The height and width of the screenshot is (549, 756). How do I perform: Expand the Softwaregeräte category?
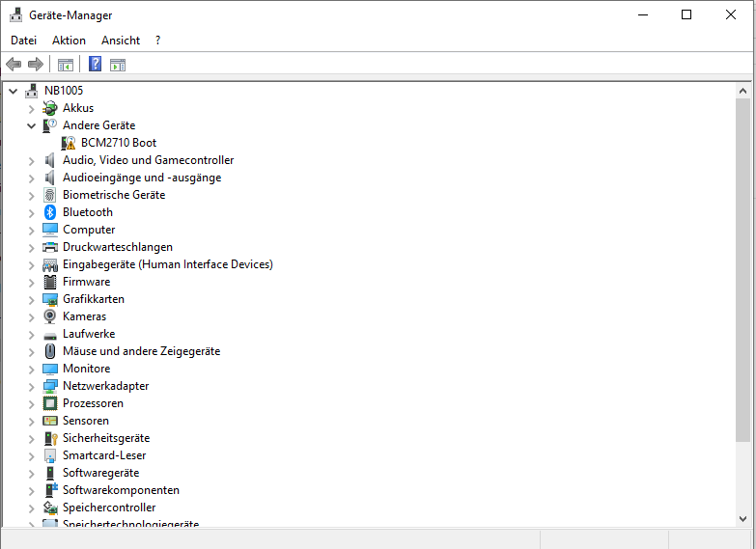31,473
